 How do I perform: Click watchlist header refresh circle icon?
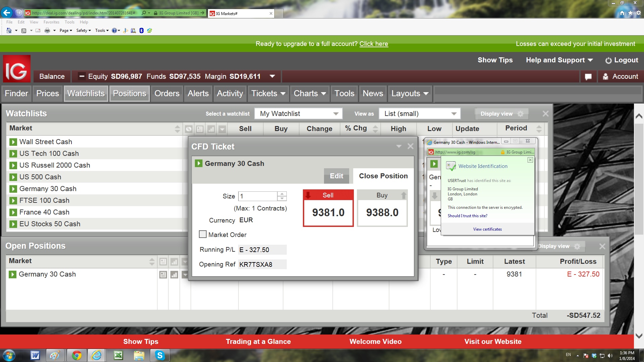pos(189,129)
